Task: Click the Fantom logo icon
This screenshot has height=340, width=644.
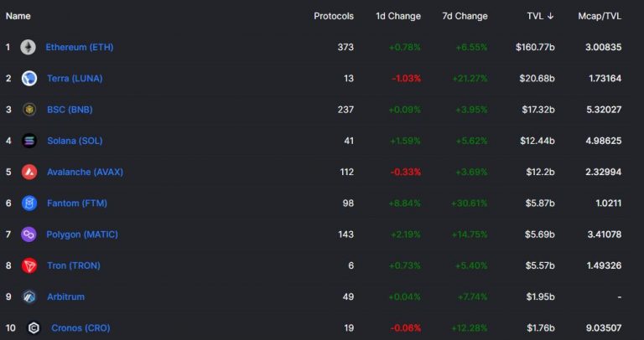Action: coord(29,203)
